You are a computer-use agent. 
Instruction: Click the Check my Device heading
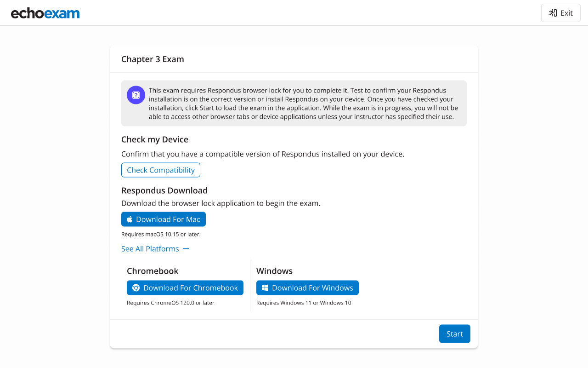pos(155,139)
